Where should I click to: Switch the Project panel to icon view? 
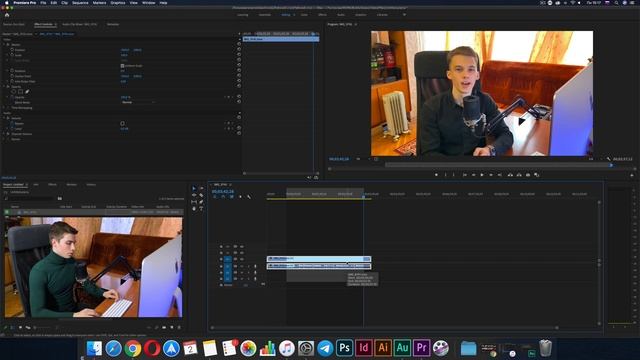point(20,327)
